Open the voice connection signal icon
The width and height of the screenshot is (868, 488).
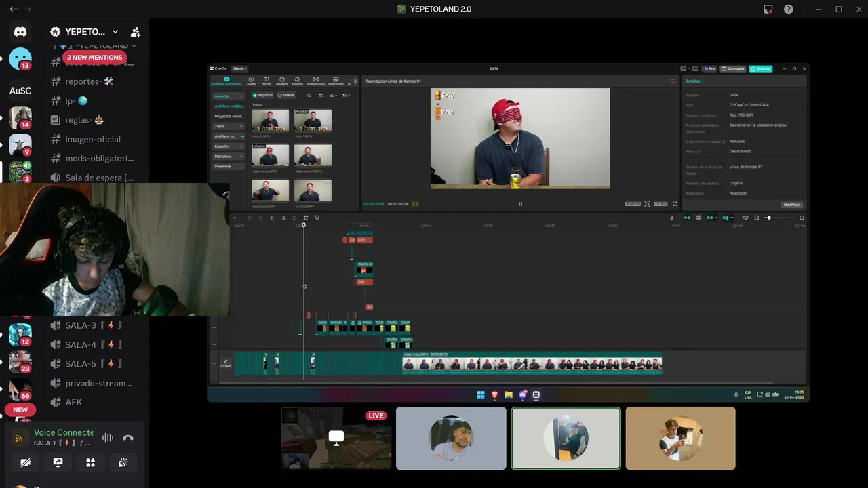click(x=19, y=438)
